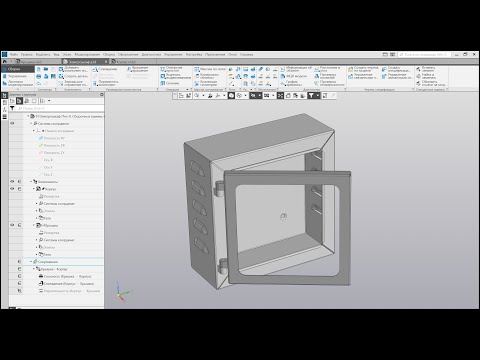The height and width of the screenshot is (360, 480).
Task: Select the Distance and angle tool
Action: coord(327,69)
